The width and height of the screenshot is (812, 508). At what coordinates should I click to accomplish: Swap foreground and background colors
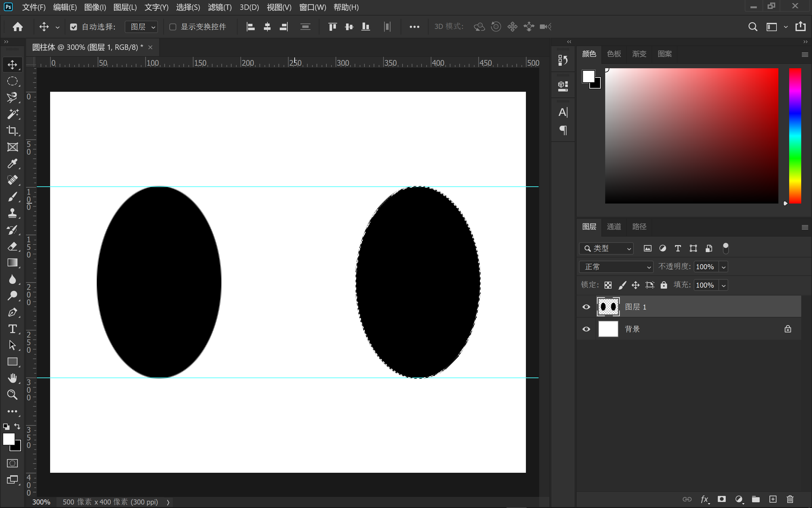[x=17, y=427]
